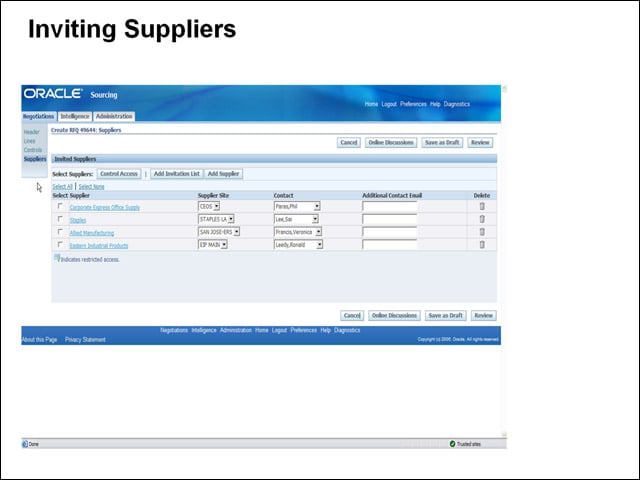Remove Allied Manufacturing using its delete icon

click(x=482, y=232)
